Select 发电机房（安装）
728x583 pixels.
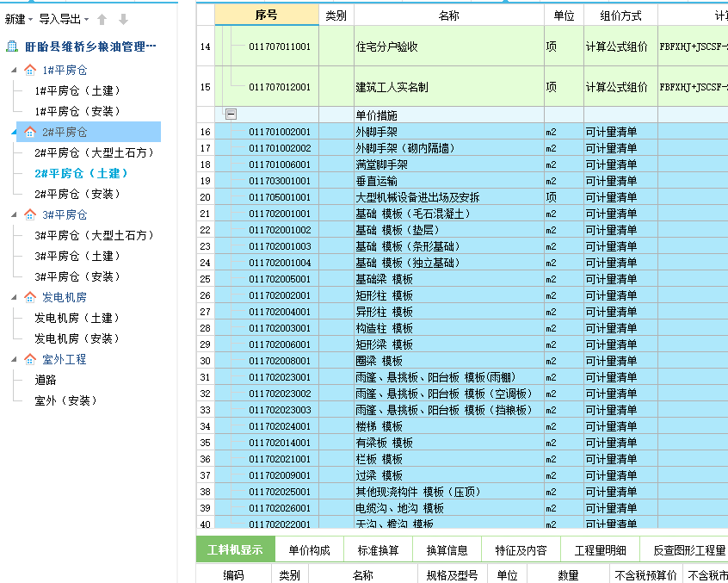pyautogui.click(x=77, y=338)
